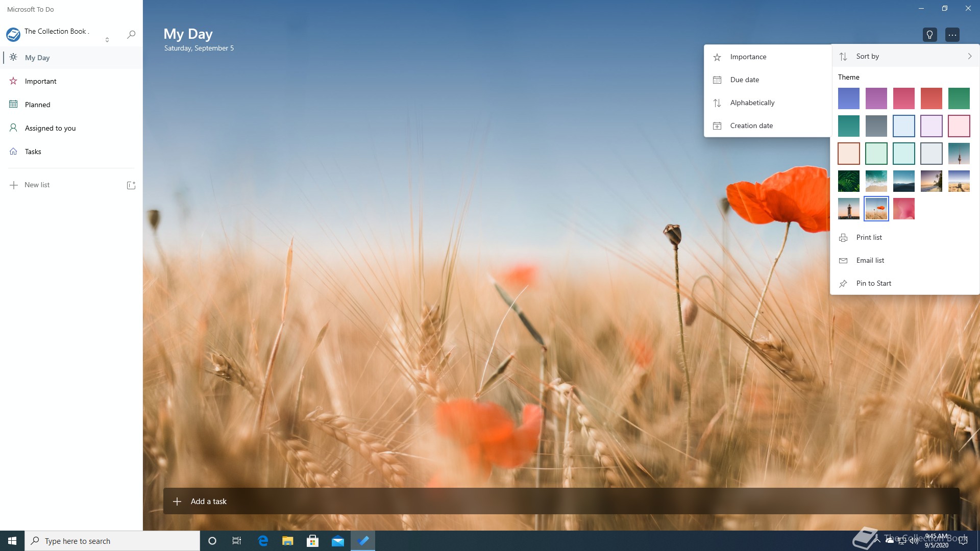Screen dimensions: 980x551
Task: Open the Important list
Action: point(71,81)
